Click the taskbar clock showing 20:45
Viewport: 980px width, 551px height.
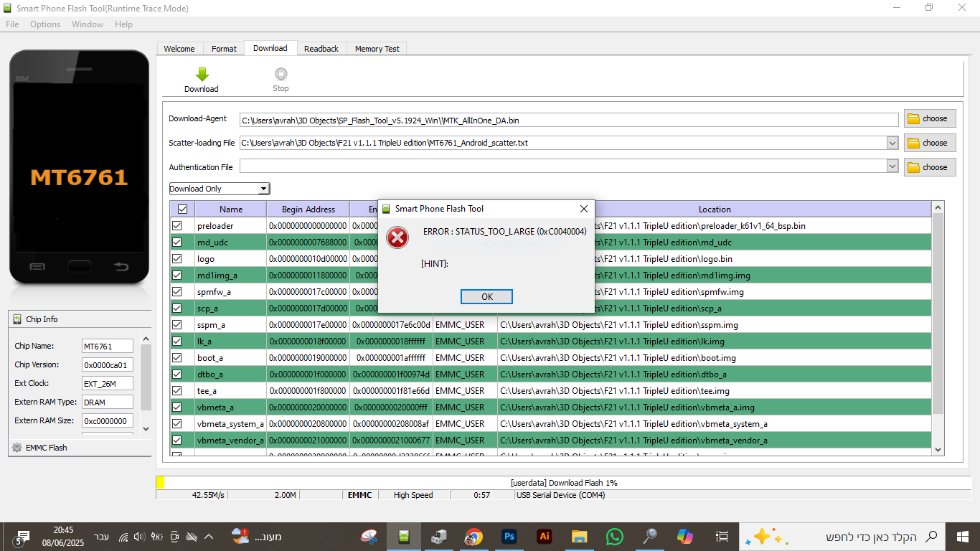(x=63, y=537)
